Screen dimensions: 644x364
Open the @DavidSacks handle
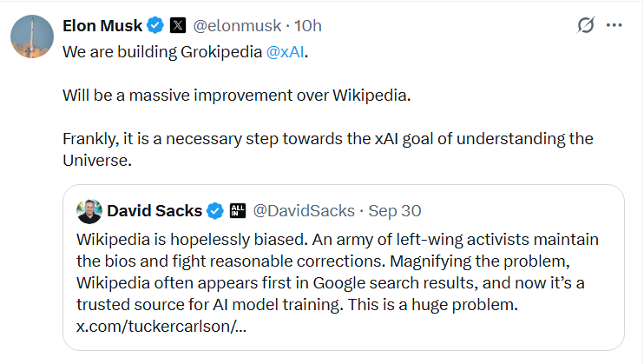tap(303, 210)
